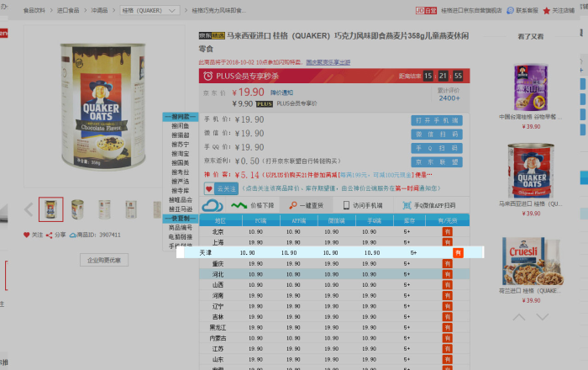Open the 桂格进口京东自营旗舰店 store link
The height and width of the screenshot is (370, 588).
pyautogui.click(x=471, y=10)
